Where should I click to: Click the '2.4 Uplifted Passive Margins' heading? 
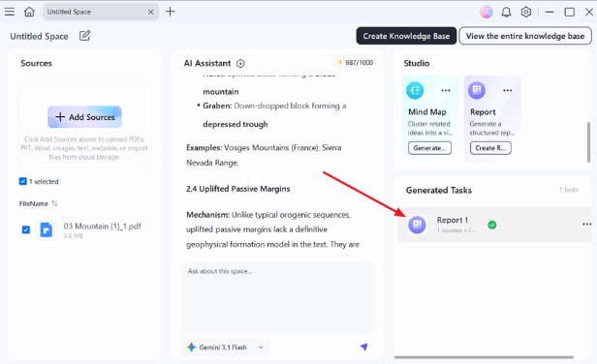click(x=238, y=189)
